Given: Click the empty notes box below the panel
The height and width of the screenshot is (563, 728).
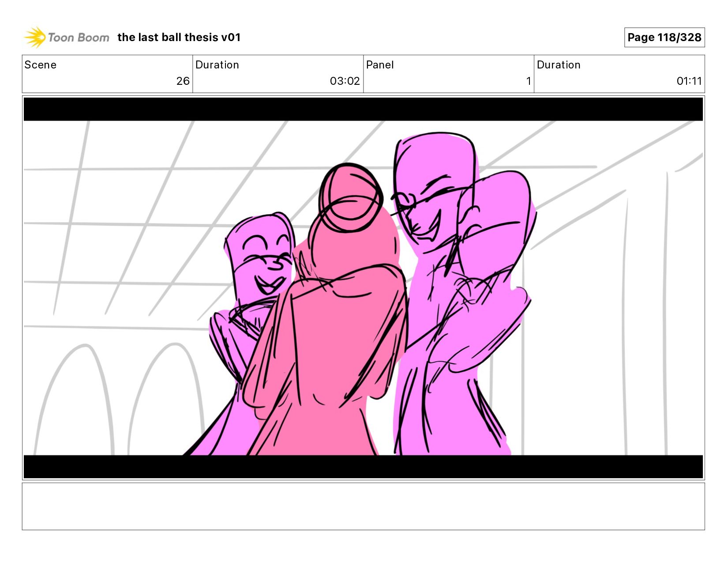Looking at the screenshot, I should click(363, 506).
